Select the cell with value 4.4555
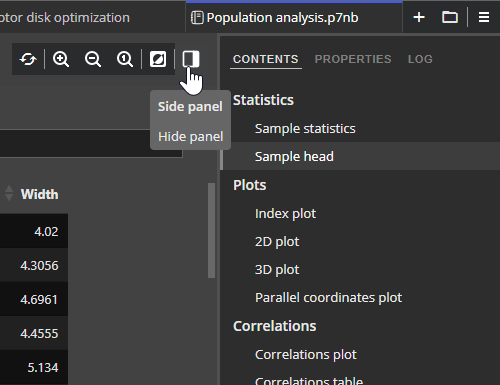500x385 pixels. point(34,333)
